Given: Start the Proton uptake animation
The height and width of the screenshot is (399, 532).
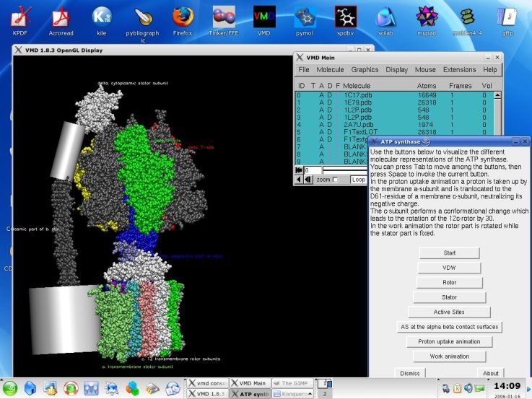Looking at the screenshot, I should (449, 341).
